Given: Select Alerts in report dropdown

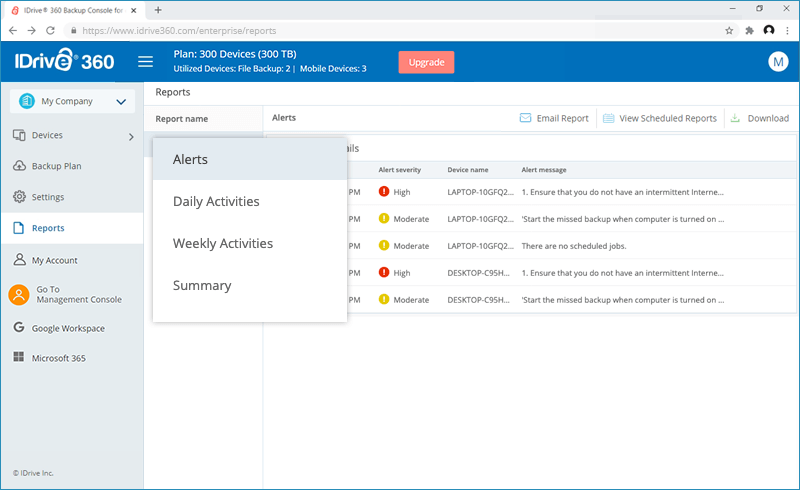Looking at the screenshot, I should click(250, 159).
